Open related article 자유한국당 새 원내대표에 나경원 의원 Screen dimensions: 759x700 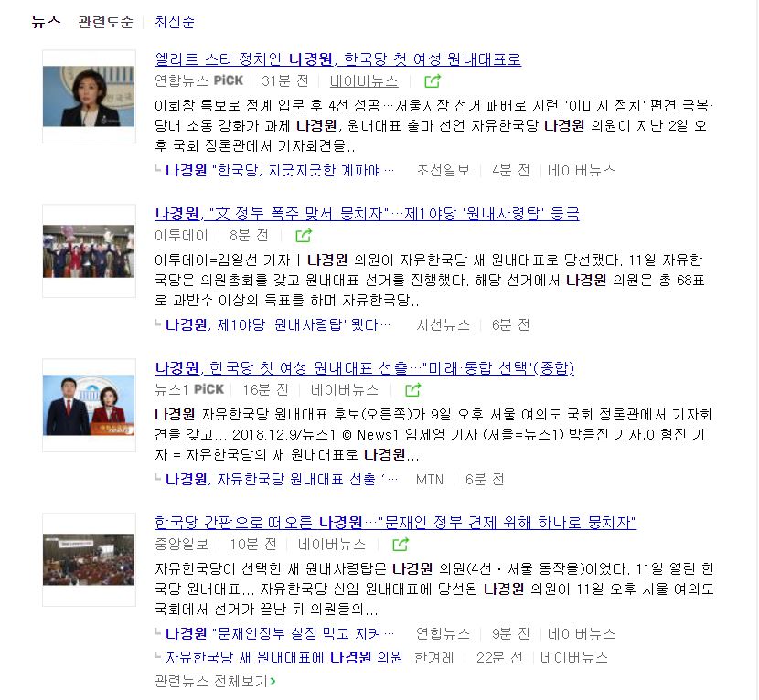pos(284,657)
